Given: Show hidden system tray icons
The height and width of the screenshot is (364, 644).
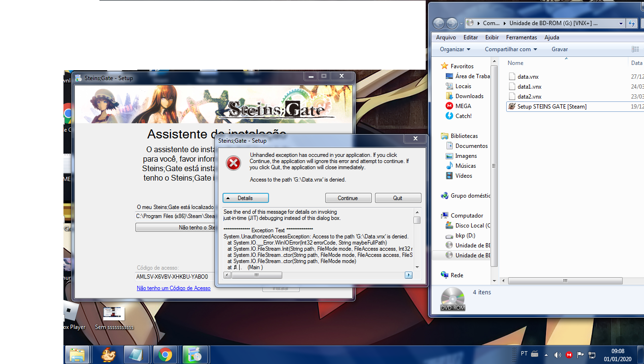Looking at the screenshot, I should coord(546,355).
